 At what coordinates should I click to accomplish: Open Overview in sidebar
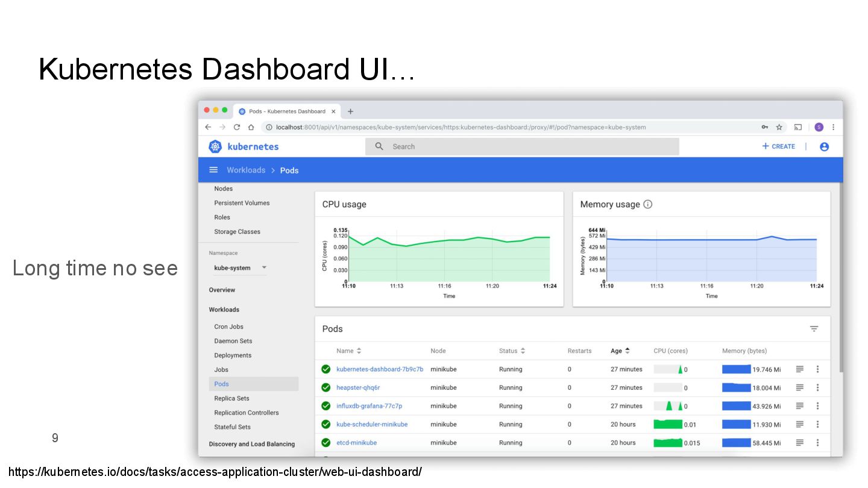pos(222,290)
